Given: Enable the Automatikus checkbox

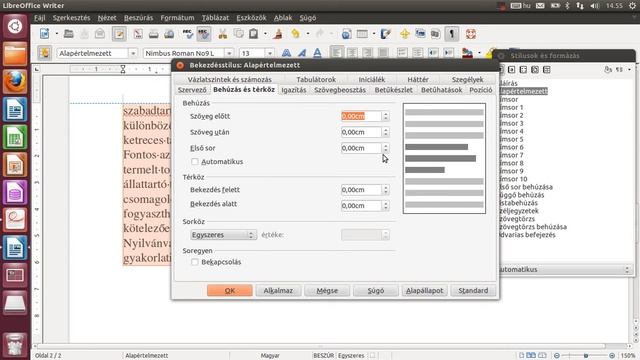Looking at the screenshot, I should tap(195, 162).
